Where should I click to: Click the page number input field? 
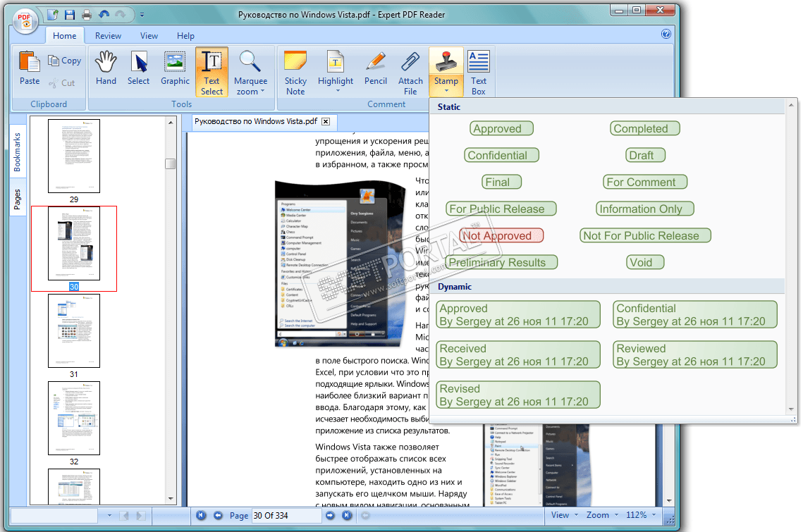point(287,515)
